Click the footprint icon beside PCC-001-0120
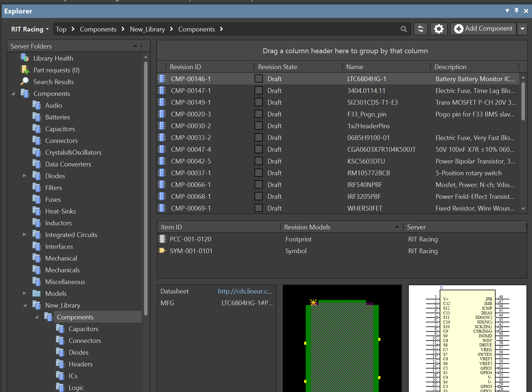Image resolution: width=532 pixels, height=392 pixels. point(162,239)
